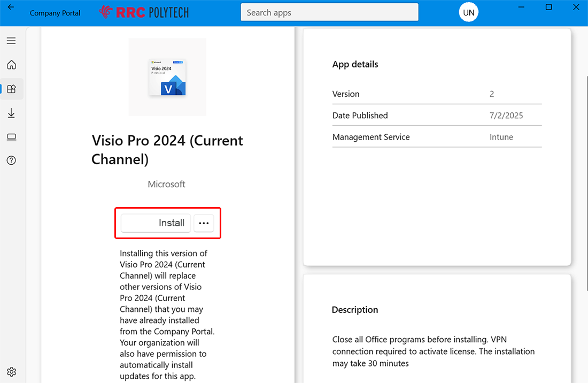Close the Company Portal window
Screen dimensions: 588x383
pos(576,7)
